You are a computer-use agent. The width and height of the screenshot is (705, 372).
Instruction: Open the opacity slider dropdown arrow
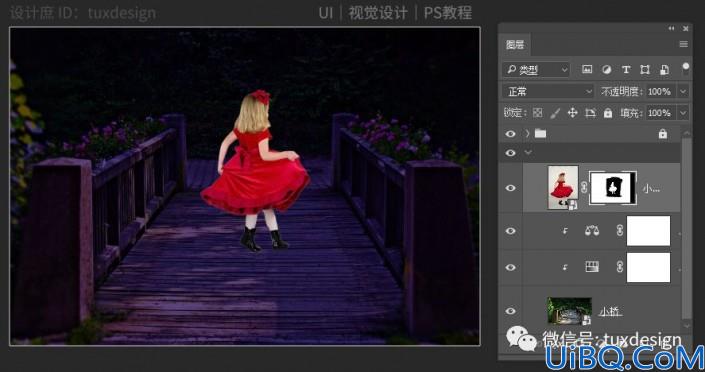[683, 92]
